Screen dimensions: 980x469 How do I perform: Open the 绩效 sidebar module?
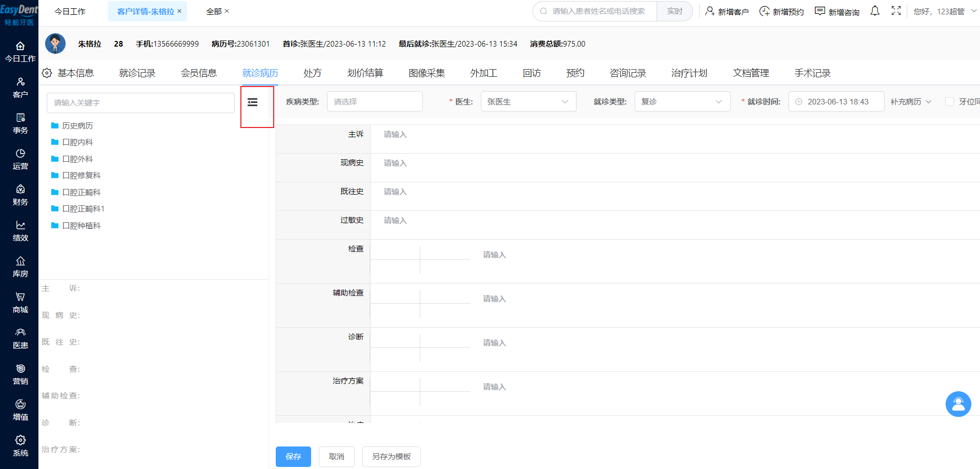pos(20,231)
